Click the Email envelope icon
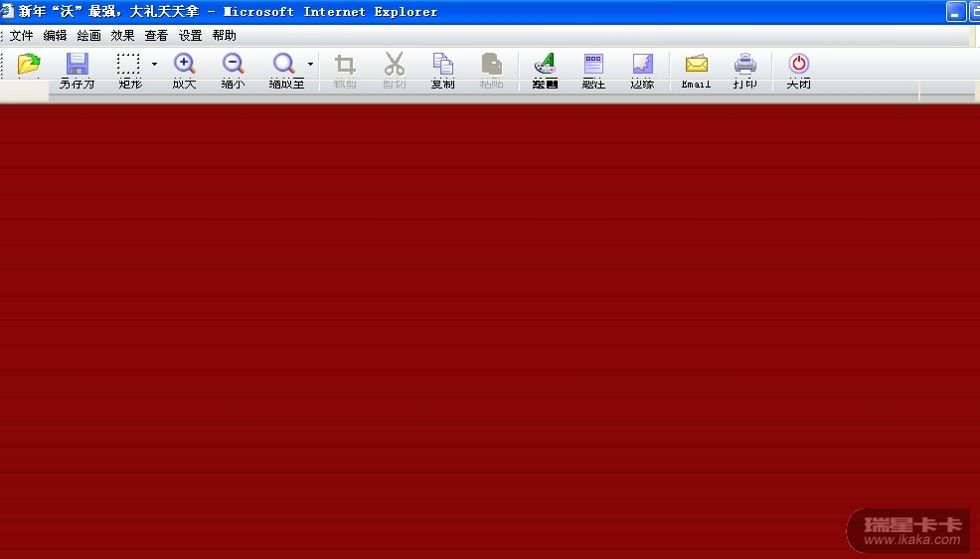980x559 pixels. (x=697, y=64)
